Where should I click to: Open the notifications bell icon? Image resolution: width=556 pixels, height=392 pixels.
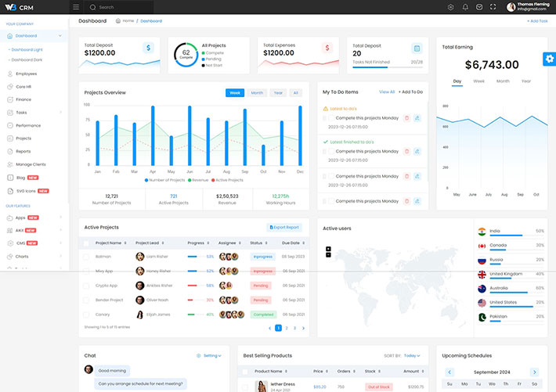[465, 7]
